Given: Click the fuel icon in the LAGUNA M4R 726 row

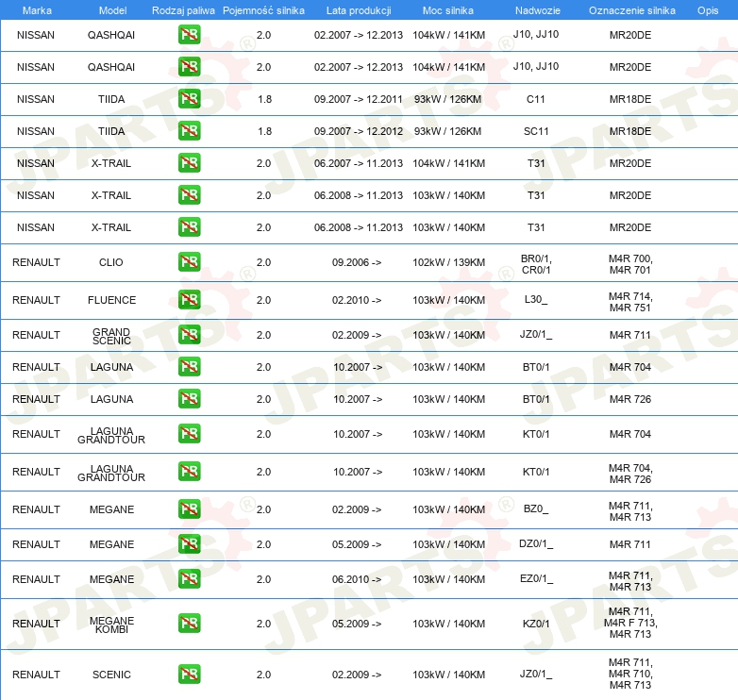Looking at the screenshot, I should click(x=189, y=398).
